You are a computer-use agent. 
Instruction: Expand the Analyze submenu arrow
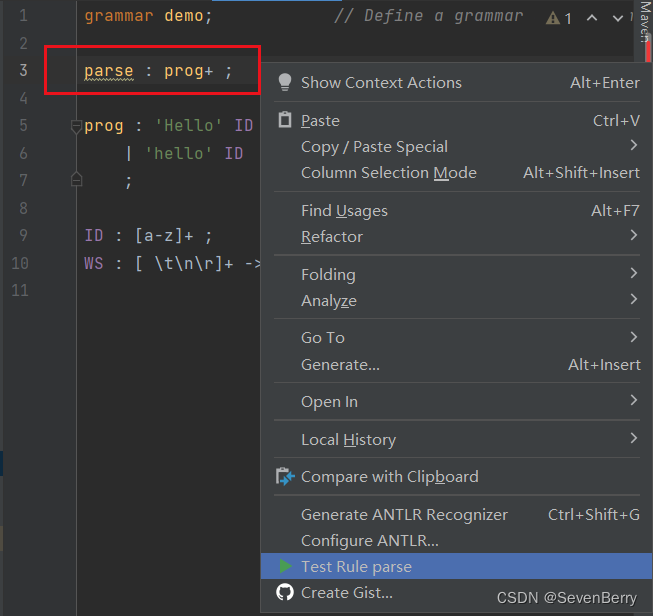click(633, 299)
